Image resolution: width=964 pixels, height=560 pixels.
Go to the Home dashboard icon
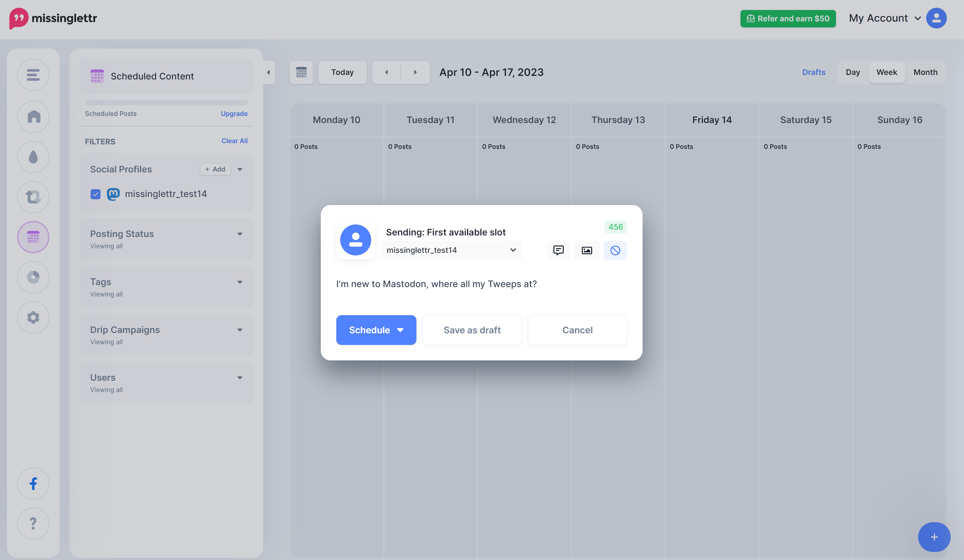33,117
